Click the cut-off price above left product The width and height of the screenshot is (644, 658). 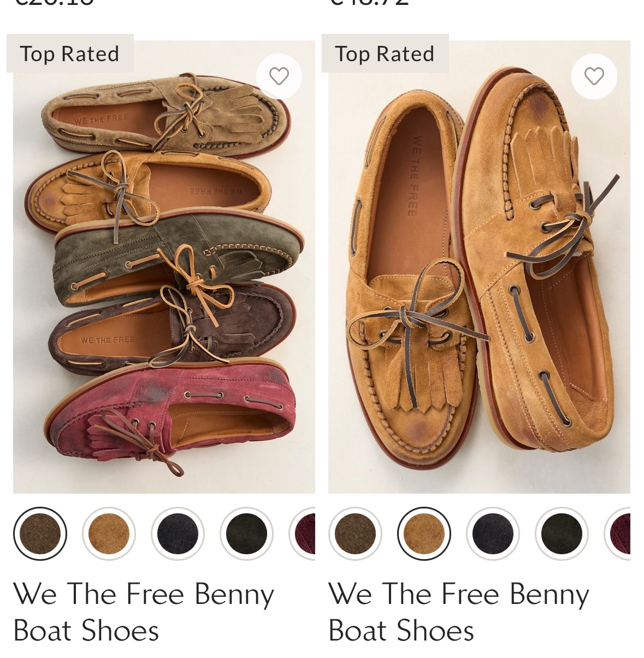[x=55, y=3]
